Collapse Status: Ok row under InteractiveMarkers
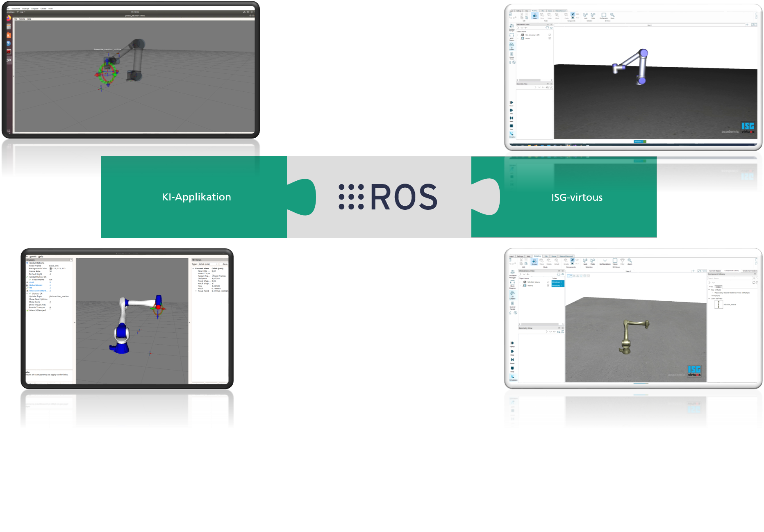Screen dimensions: 764x532 [27, 293]
